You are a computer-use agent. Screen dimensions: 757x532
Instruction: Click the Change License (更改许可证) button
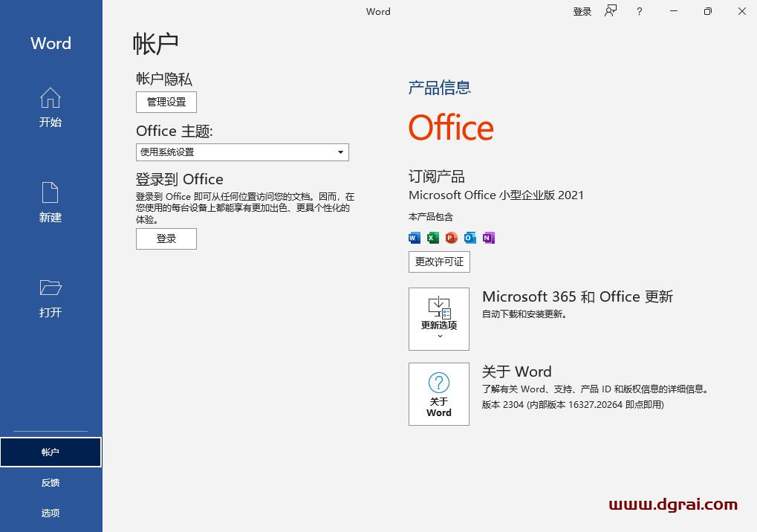pos(439,262)
